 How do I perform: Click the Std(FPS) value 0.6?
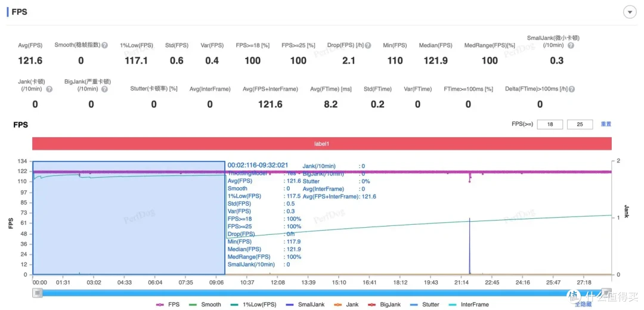pos(177,61)
